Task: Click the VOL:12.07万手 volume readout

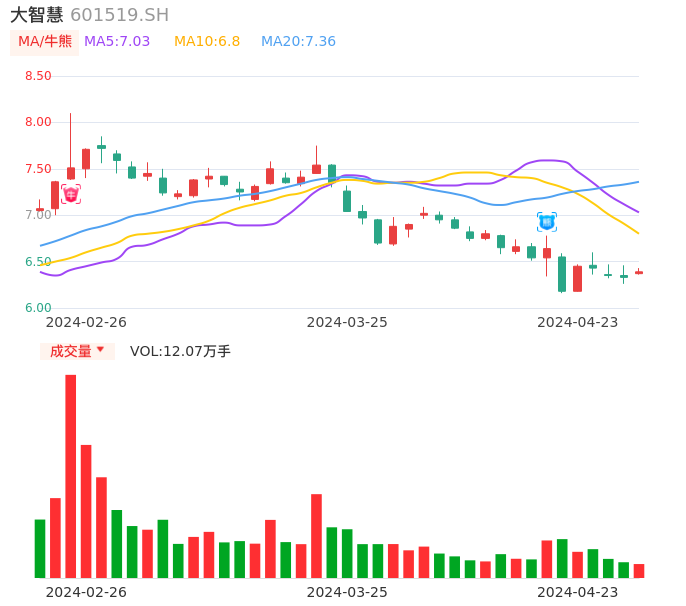Action: (180, 351)
